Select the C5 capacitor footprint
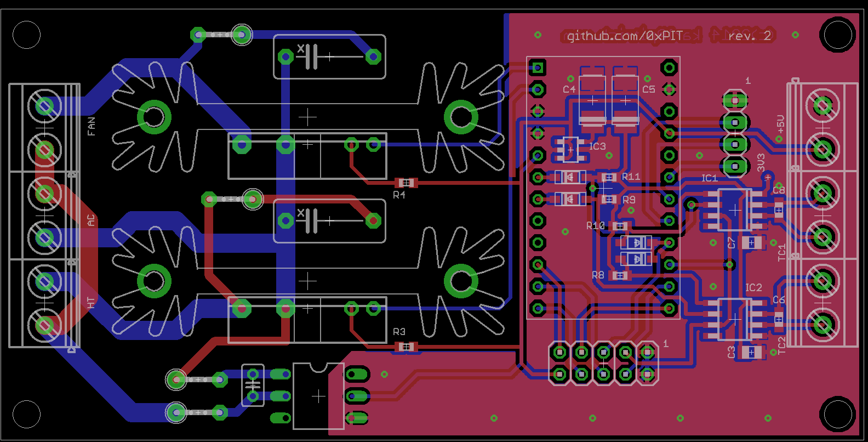Screen dimensions: 868x442 625,101
